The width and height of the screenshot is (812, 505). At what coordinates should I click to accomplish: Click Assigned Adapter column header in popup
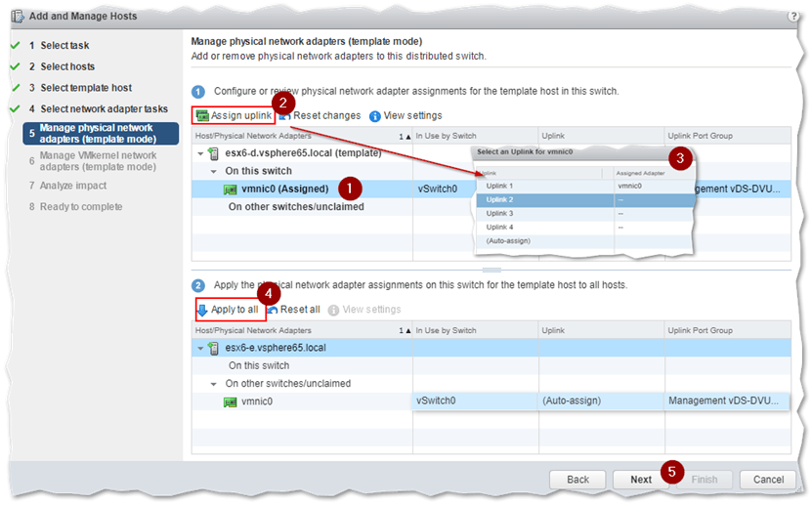click(640, 173)
